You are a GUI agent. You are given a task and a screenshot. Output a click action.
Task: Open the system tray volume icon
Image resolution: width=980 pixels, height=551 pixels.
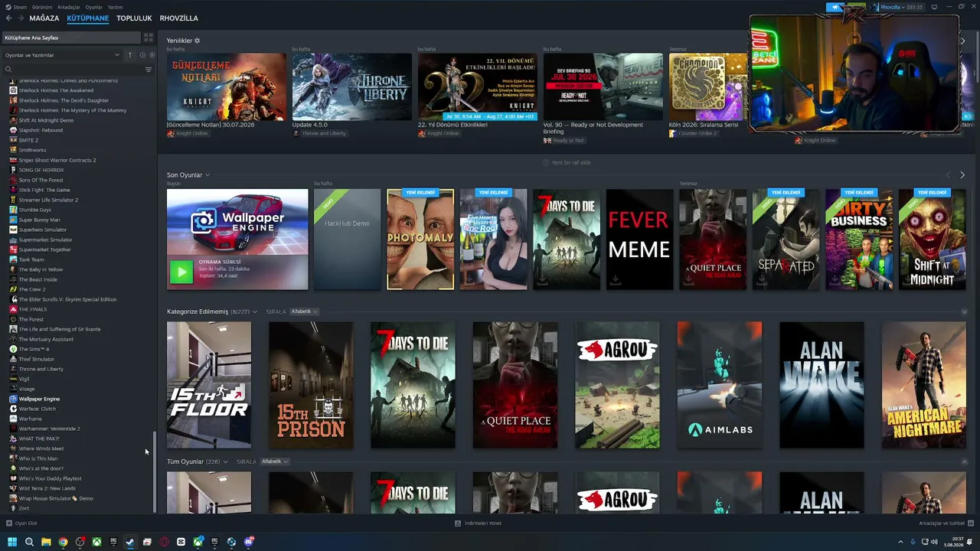(934, 542)
